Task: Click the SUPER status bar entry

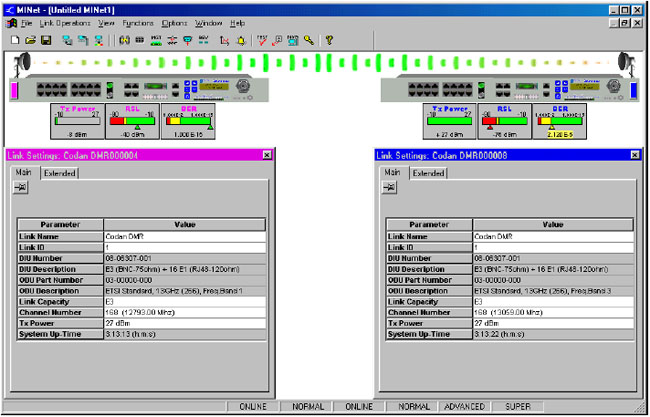Action: point(518,407)
